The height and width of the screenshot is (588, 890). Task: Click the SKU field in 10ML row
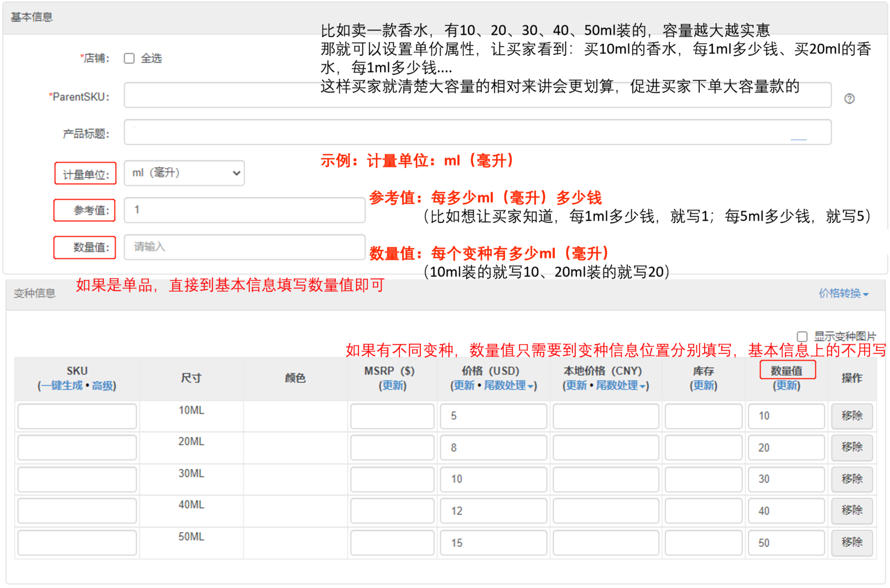point(77,416)
